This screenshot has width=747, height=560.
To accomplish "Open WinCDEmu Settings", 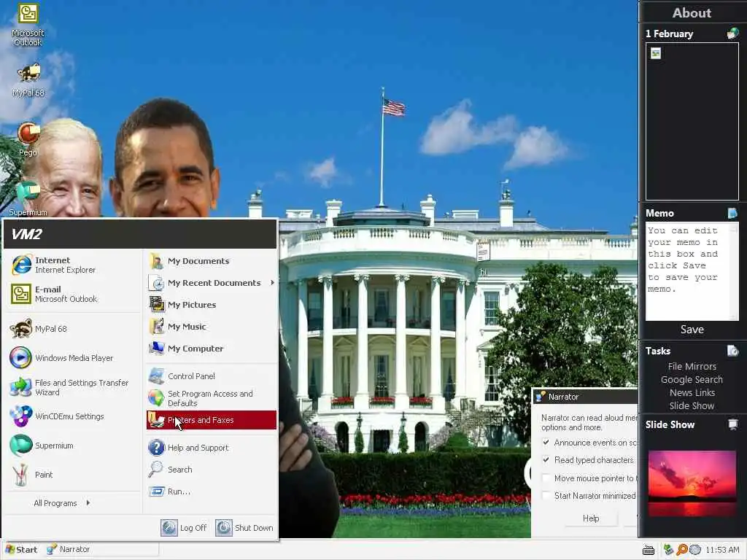I will coord(74,416).
